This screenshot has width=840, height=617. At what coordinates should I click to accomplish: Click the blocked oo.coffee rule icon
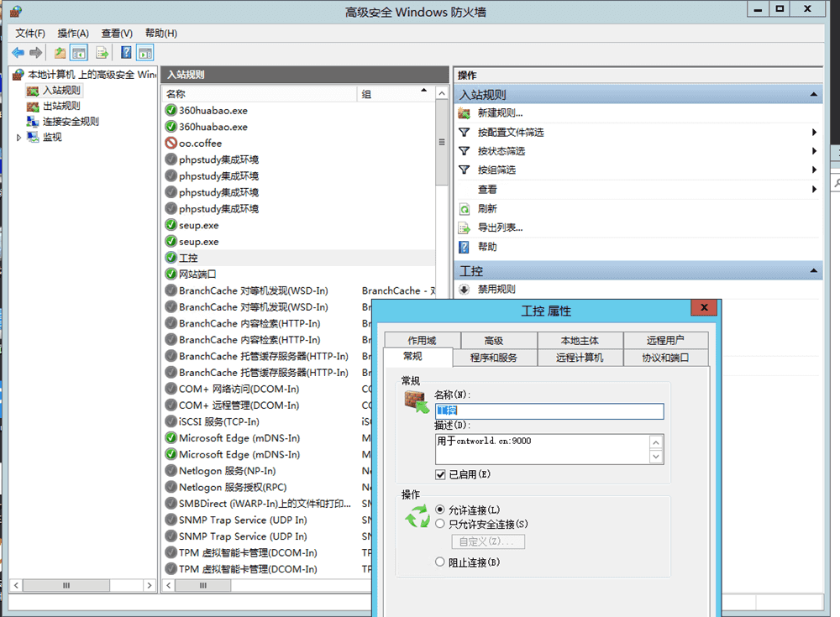171,144
